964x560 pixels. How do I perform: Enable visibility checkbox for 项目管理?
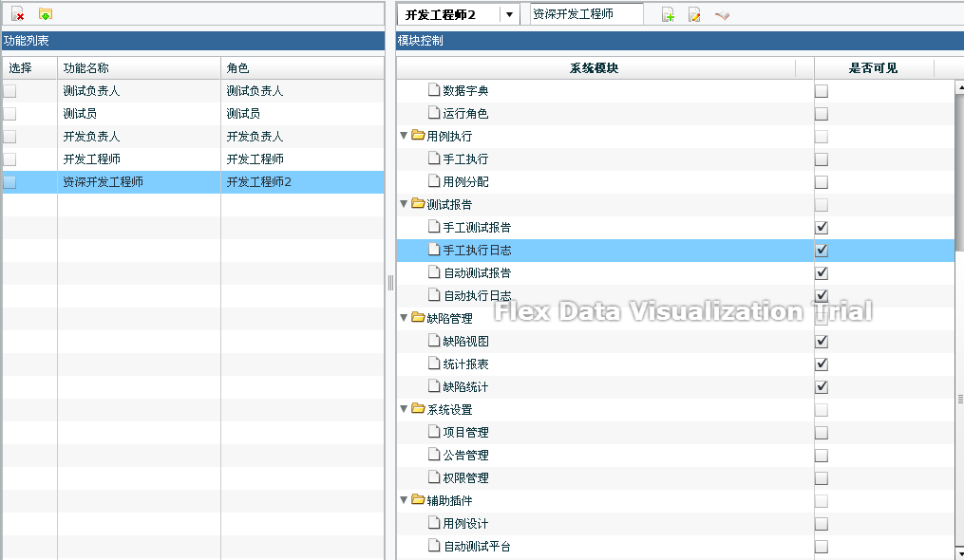822,433
